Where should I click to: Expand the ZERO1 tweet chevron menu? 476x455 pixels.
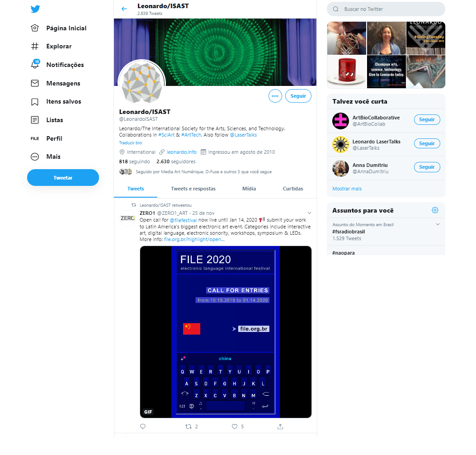tap(309, 213)
